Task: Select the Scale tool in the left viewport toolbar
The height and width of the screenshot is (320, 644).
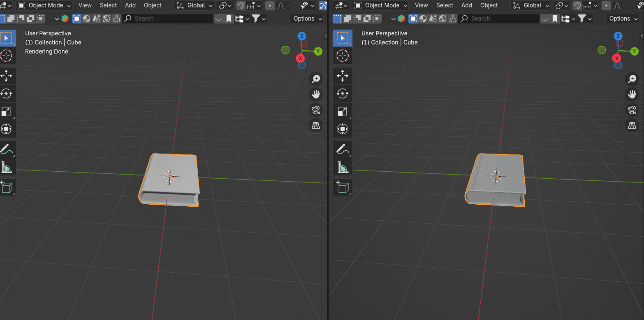Action: pos(7,111)
